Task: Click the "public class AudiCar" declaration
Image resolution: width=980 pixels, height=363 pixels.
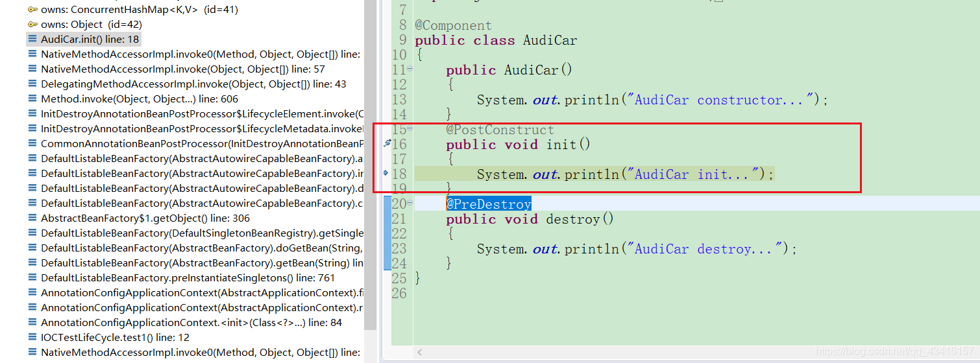Action: point(496,40)
